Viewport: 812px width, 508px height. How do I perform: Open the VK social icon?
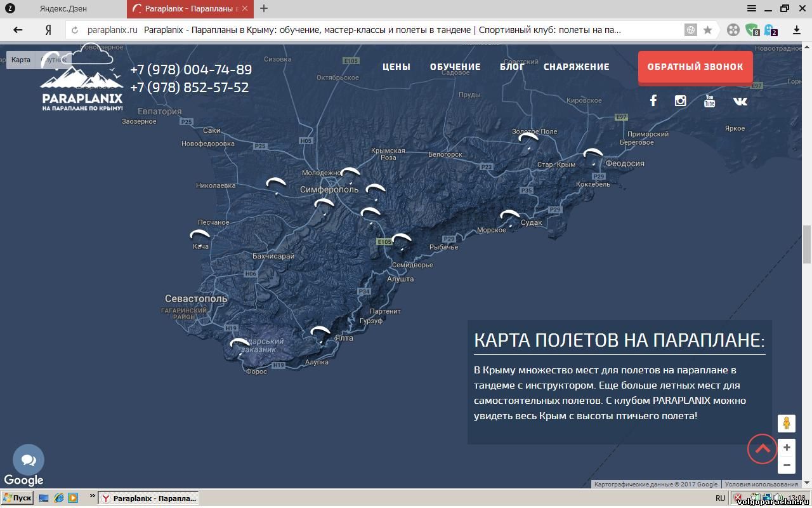click(740, 101)
